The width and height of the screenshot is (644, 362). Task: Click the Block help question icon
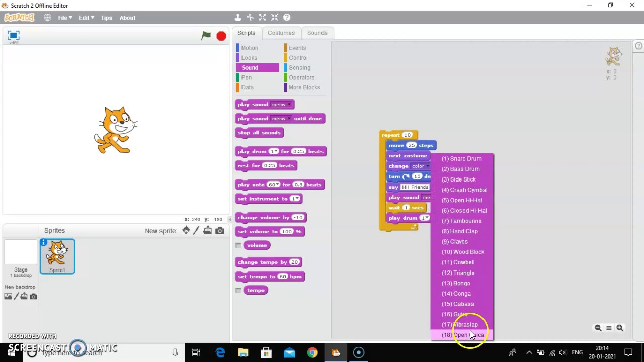[x=287, y=18]
